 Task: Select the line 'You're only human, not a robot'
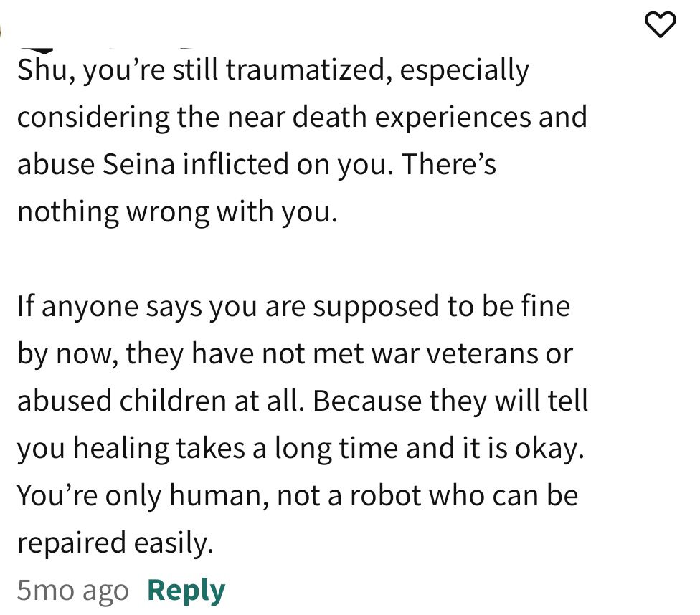tap(298, 495)
